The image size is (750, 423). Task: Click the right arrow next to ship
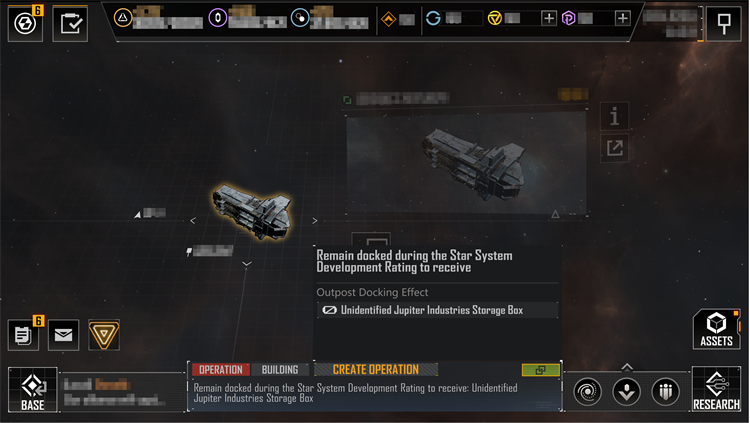pos(315,221)
